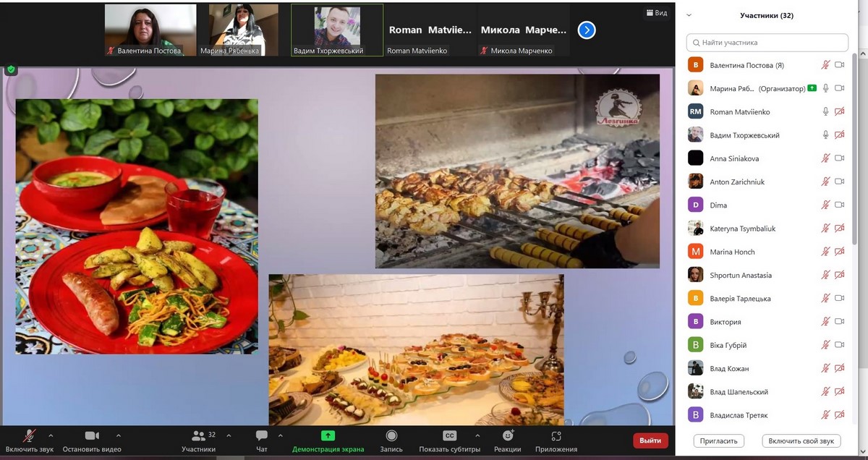Click the Show subtitles CC icon
The image size is (868, 460).
(x=449, y=436)
